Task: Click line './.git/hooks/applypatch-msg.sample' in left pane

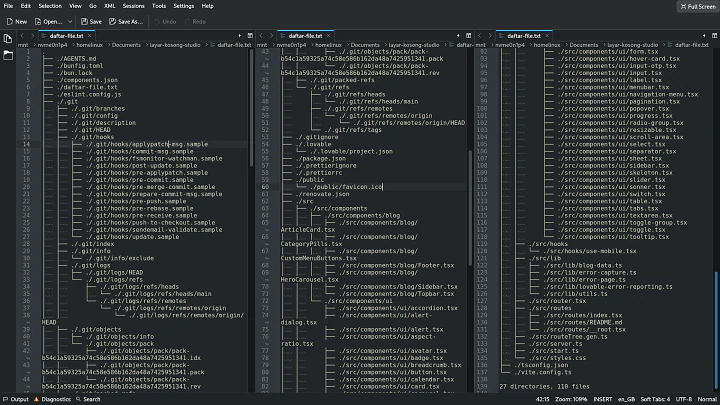Action: [x=147, y=144]
